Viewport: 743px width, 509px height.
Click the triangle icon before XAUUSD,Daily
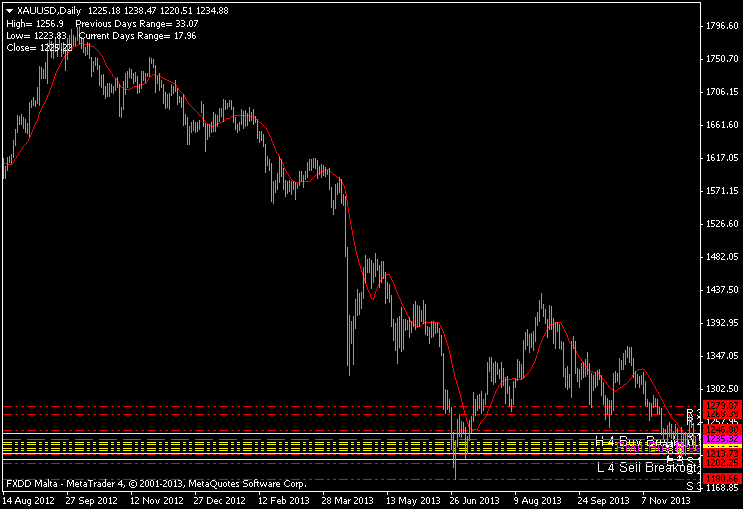pyautogui.click(x=9, y=10)
